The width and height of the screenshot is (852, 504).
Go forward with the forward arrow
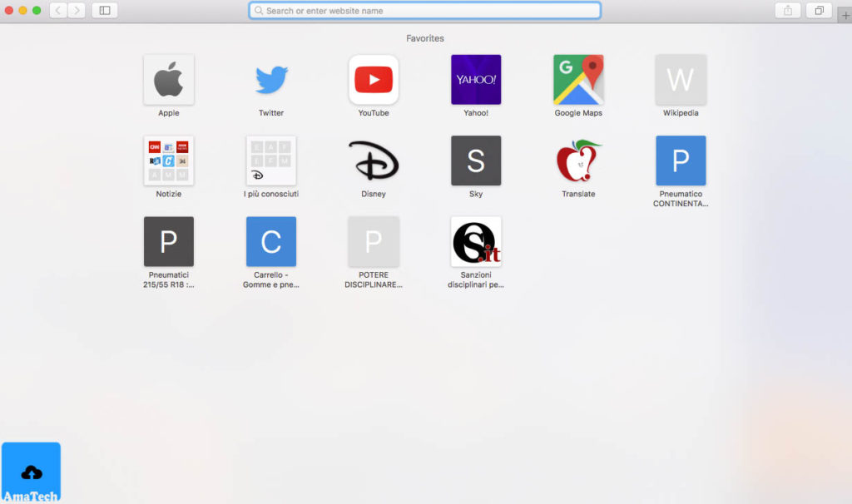click(x=77, y=10)
